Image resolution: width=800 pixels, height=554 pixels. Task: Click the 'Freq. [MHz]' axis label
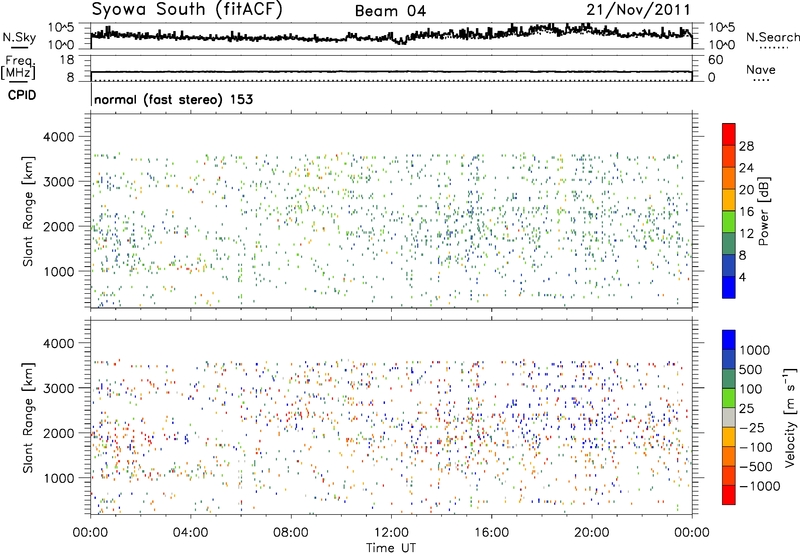pyautogui.click(x=18, y=67)
